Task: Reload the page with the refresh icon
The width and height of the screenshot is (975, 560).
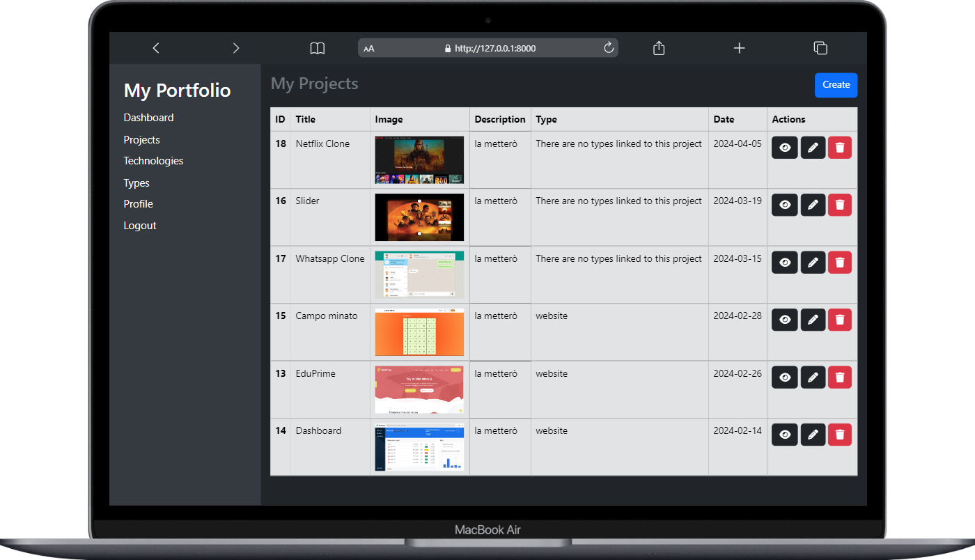Action: 609,47
